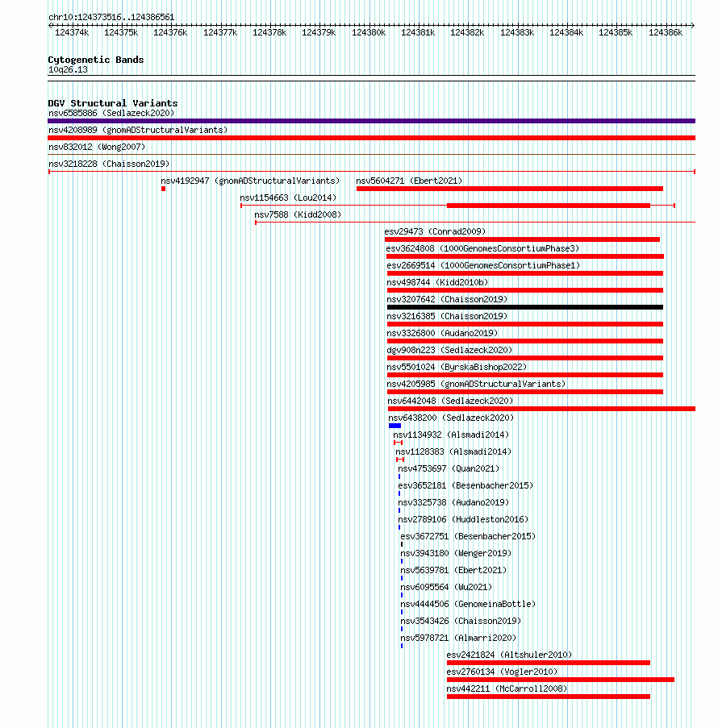This screenshot has height=728, width=718.
Task: Open the nsv2789106 (Huddleston2016) label
Action: pos(463,520)
